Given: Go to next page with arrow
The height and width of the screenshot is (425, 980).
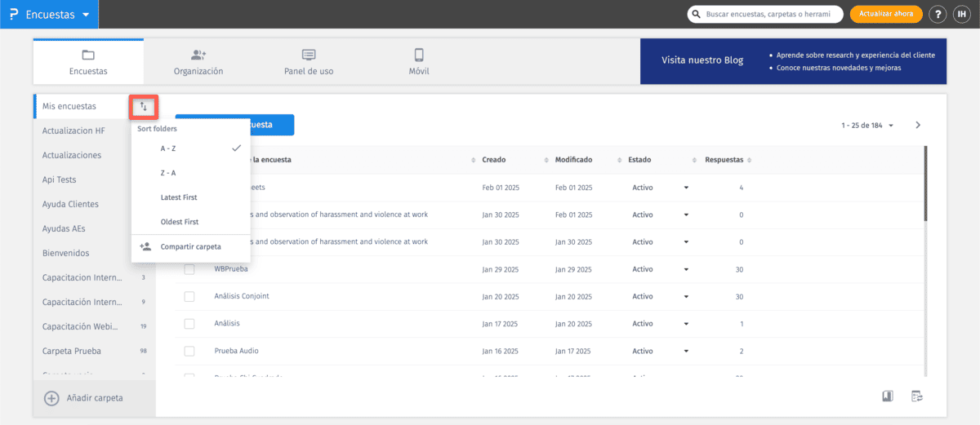Looking at the screenshot, I should 918,125.
